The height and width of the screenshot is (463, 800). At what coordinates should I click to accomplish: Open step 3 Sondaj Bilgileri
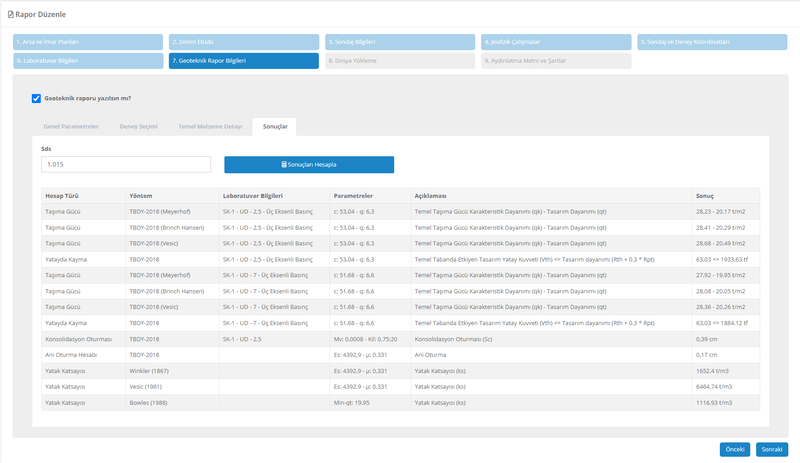click(400, 42)
